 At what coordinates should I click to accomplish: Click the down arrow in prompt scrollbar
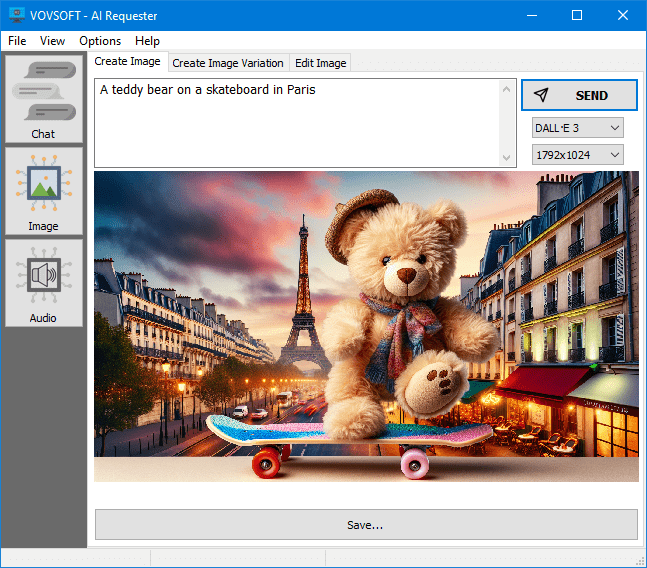click(x=507, y=158)
